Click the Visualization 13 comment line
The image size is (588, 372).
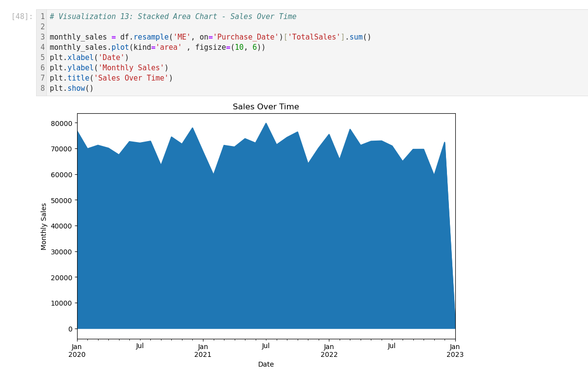coord(173,17)
